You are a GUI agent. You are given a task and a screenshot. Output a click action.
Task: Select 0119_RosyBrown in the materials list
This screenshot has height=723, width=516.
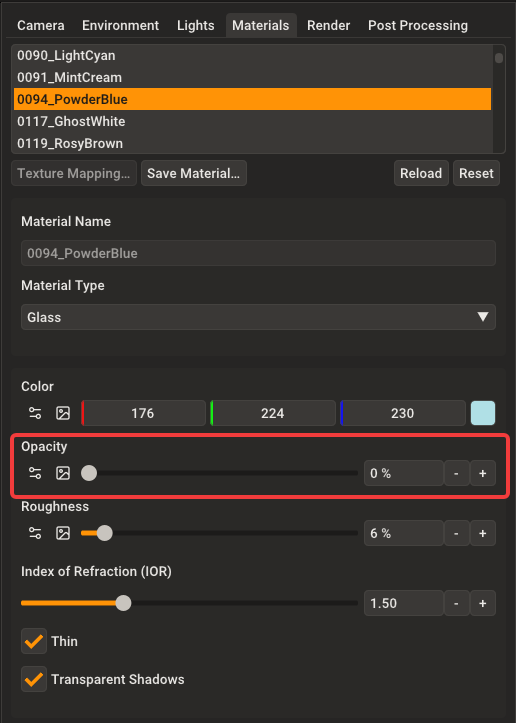coord(252,143)
